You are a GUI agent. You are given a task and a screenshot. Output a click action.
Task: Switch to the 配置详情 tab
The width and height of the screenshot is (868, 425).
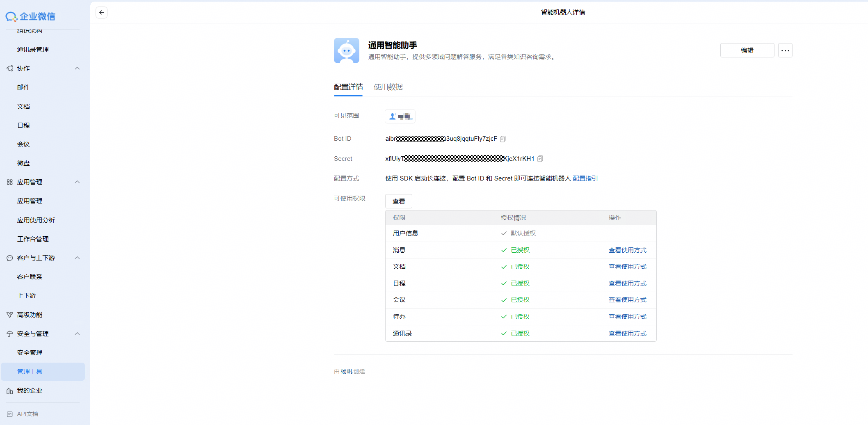(x=348, y=87)
